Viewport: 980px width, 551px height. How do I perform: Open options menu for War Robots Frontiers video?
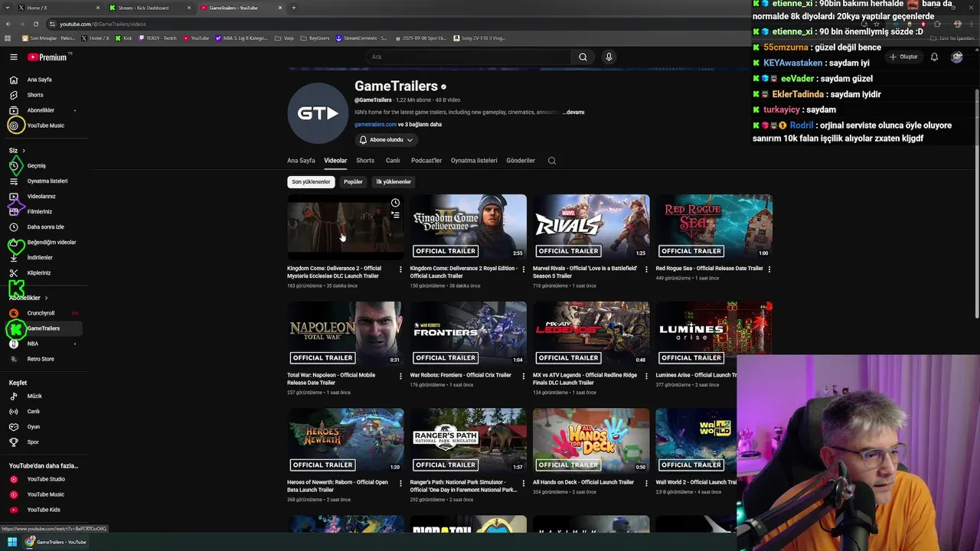[x=523, y=376]
